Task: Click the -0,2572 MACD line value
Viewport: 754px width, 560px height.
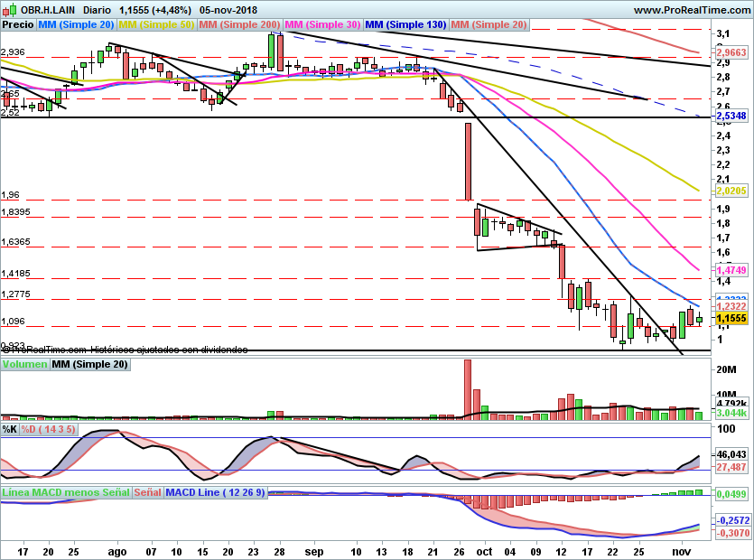Action: [x=733, y=520]
